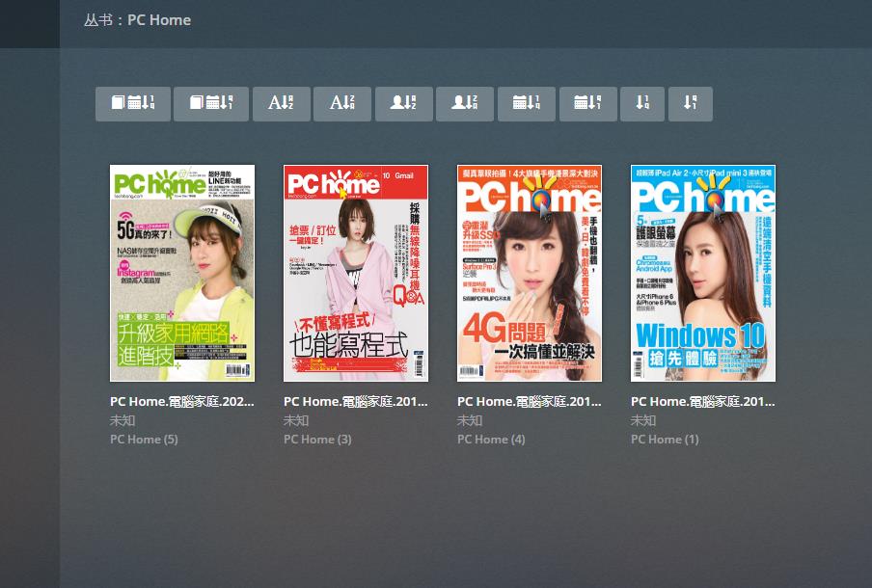872x588 pixels.
Task: Sort by plain arrow icon, descending 9-1
Action: pos(690,104)
